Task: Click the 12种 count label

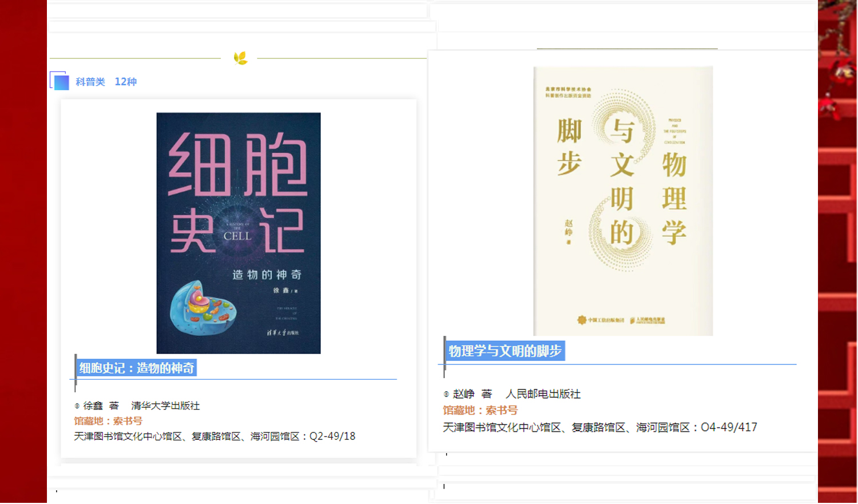Action: 126,82
